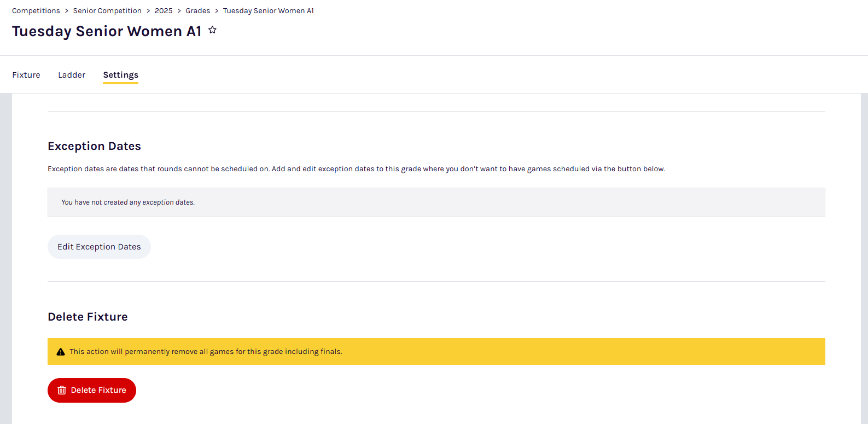Navigate to the 2025 breadcrumb
Viewport: 868px width, 424px height.
(164, 11)
